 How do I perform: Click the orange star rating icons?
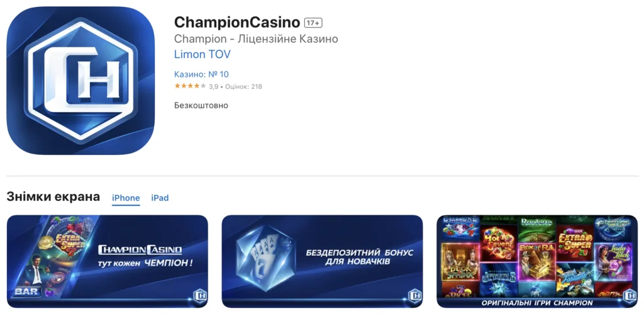[190, 86]
